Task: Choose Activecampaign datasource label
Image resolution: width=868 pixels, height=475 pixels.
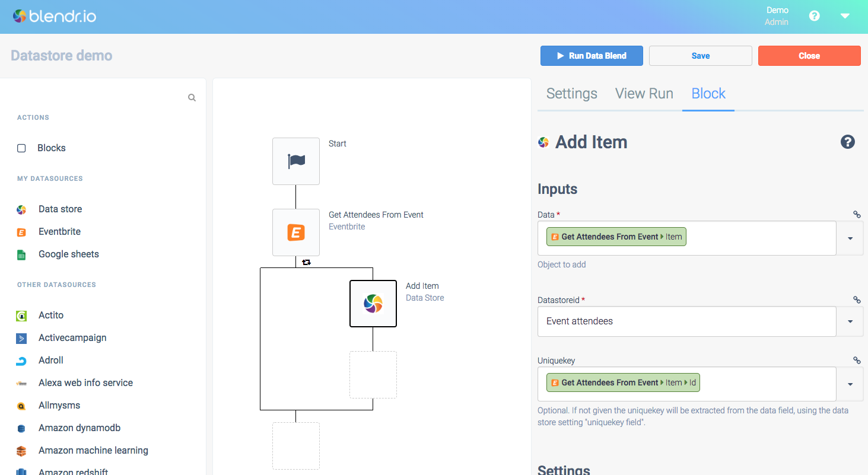Action: pyautogui.click(x=72, y=338)
